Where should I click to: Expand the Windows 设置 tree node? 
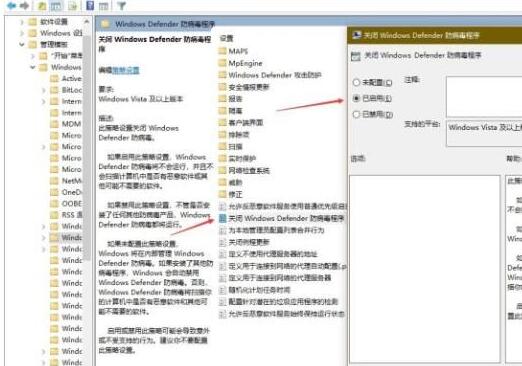22,33
